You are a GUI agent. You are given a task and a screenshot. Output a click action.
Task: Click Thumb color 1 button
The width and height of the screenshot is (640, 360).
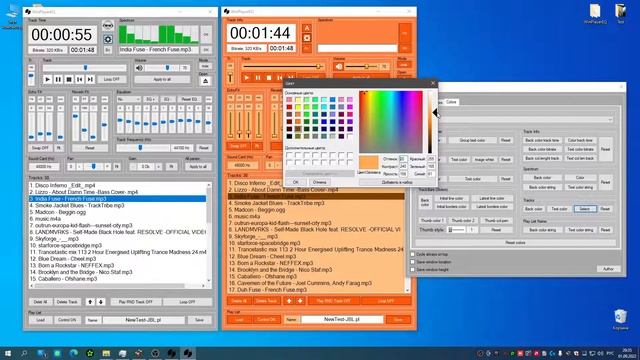pos(432,220)
